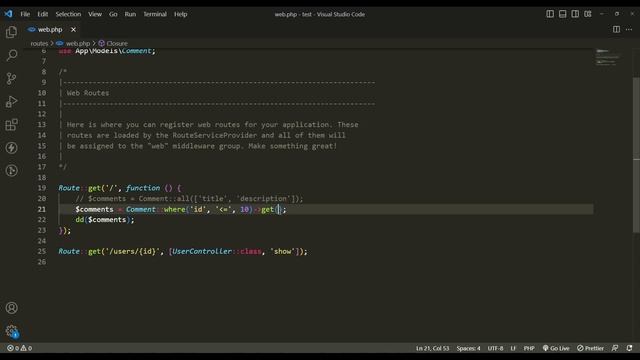Open the Edit menu
Image resolution: width=640 pixels, height=360 pixels.
[42, 14]
